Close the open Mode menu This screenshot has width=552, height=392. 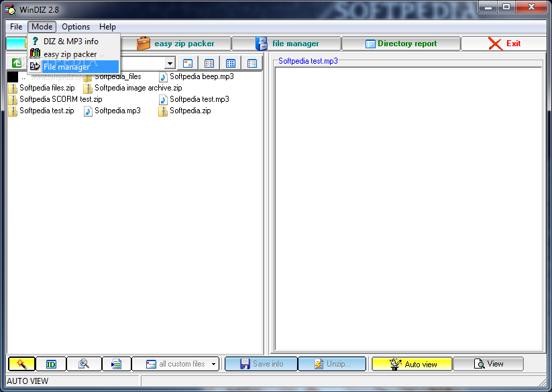click(42, 27)
